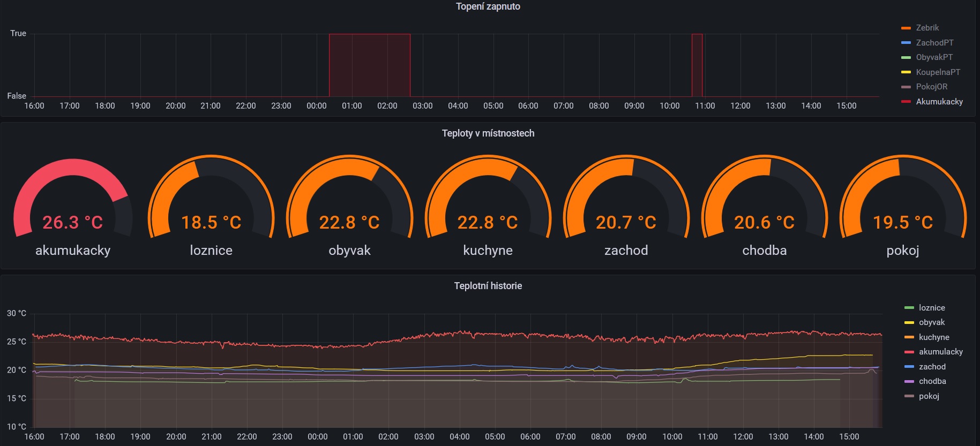Click the True label on heating chart axis
The height and width of the screenshot is (446, 980).
(x=18, y=33)
